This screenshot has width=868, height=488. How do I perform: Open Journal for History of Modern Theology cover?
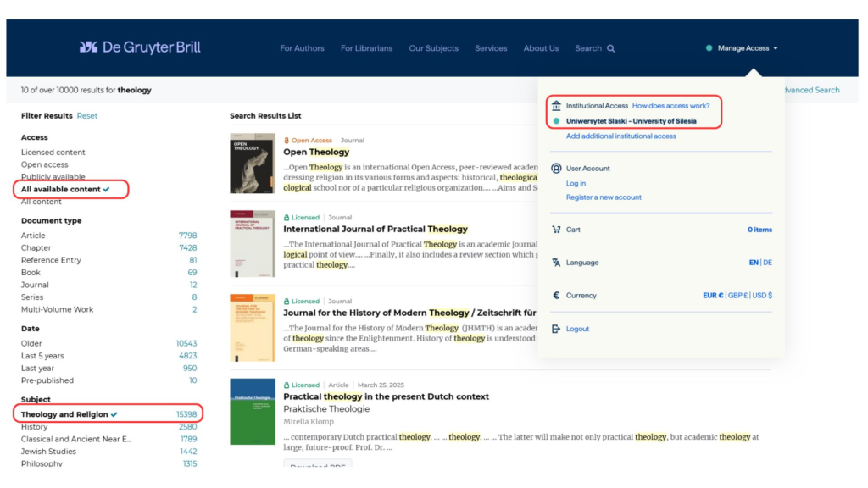point(253,328)
